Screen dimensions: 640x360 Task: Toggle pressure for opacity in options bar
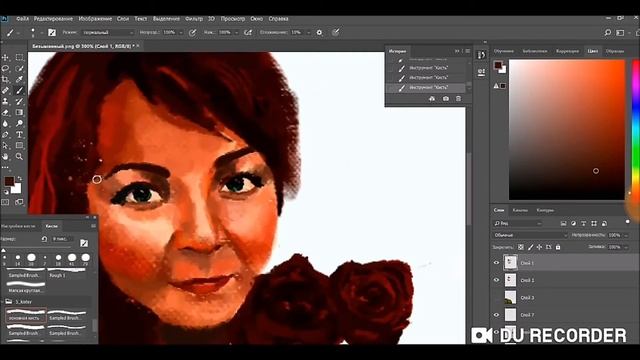(x=192, y=32)
